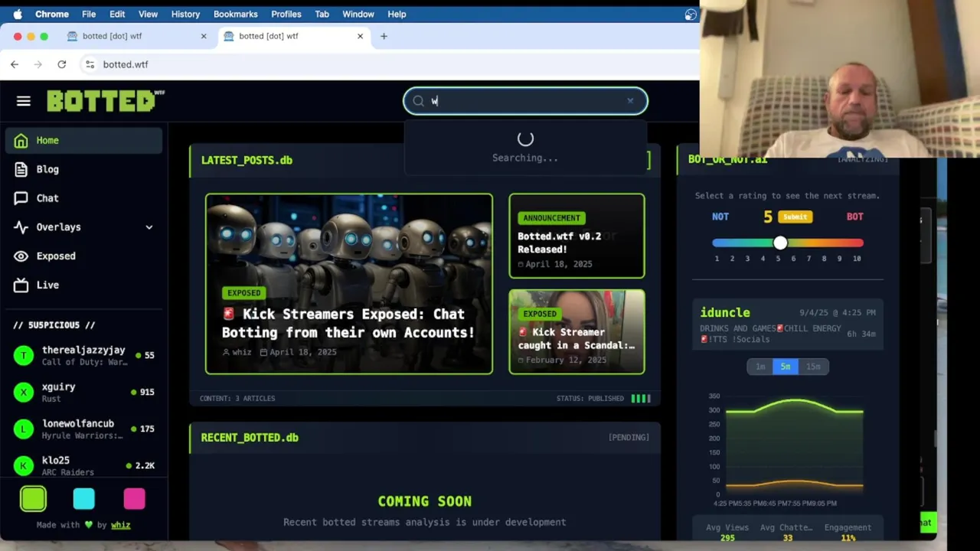Open the Bookmarks menu

pos(236,14)
